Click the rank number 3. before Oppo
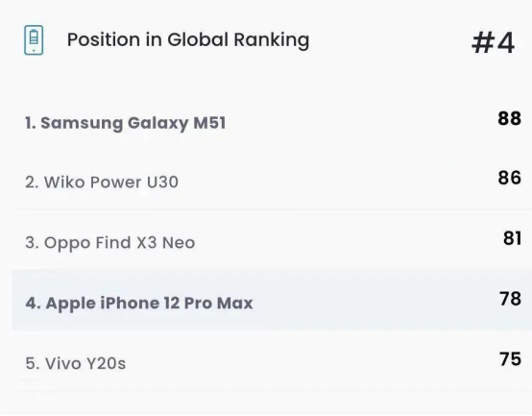The height and width of the screenshot is (416, 532). pos(32,243)
